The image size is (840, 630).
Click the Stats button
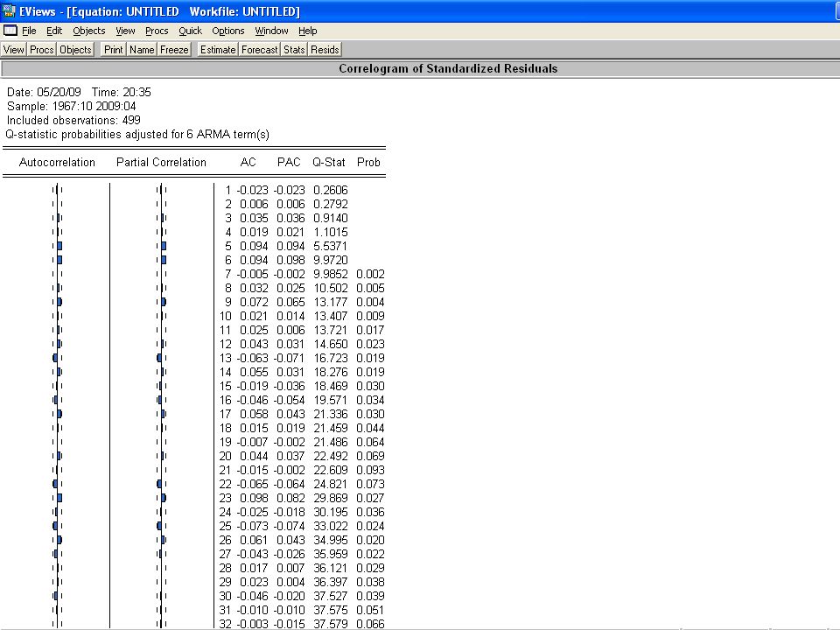point(294,50)
